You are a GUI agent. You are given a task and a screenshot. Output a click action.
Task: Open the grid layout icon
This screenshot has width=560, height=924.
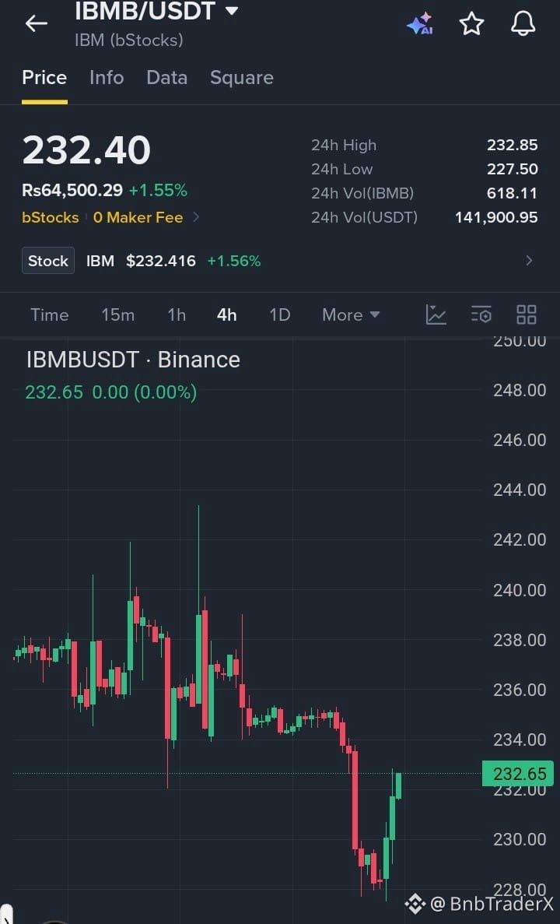(527, 314)
